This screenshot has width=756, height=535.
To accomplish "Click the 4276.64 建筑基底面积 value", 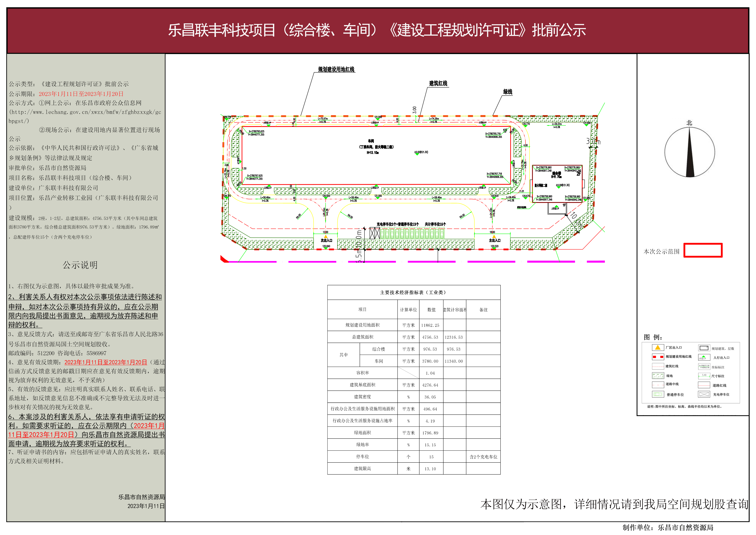I will pyautogui.click(x=430, y=385).
